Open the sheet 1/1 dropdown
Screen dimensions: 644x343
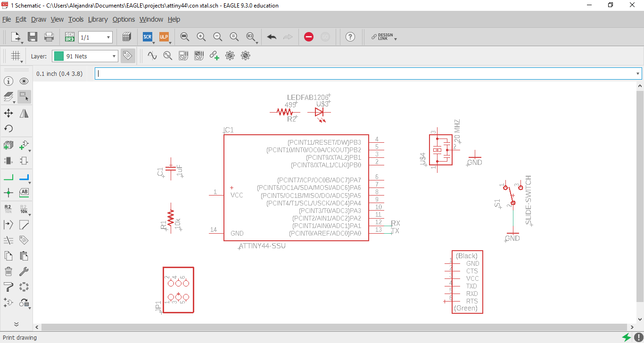tap(96, 37)
